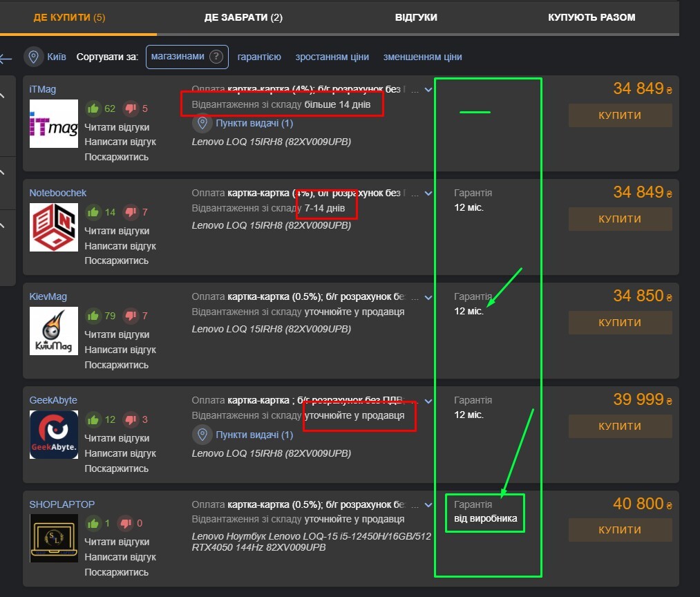
Task: Click КУПИТИ button for GeekAbyte
Action: [620, 426]
